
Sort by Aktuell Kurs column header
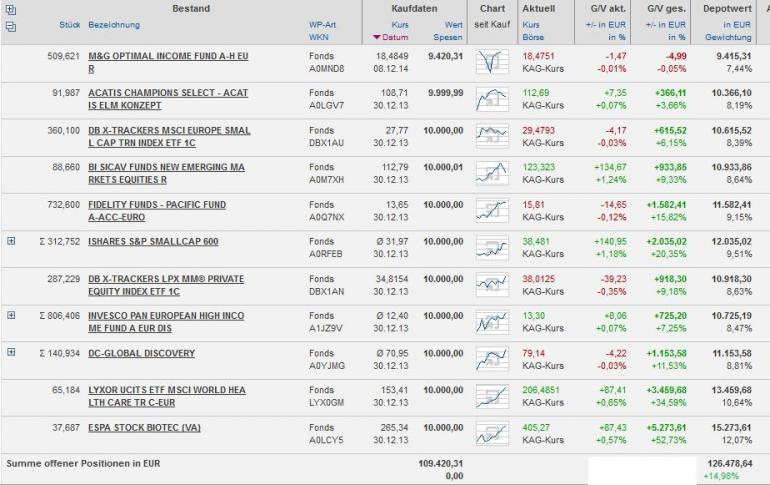click(531, 25)
